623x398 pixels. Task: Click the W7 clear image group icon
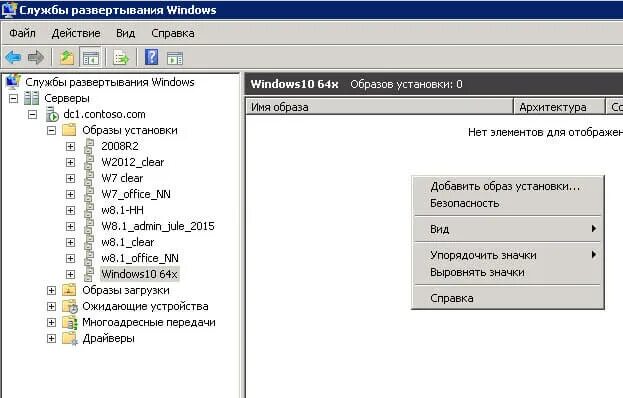coord(89,178)
